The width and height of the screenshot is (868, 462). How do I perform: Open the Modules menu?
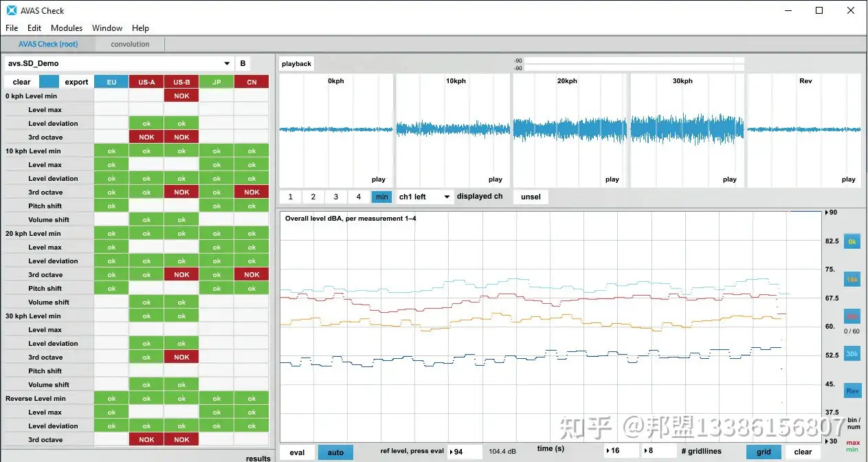tap(67, 28)
